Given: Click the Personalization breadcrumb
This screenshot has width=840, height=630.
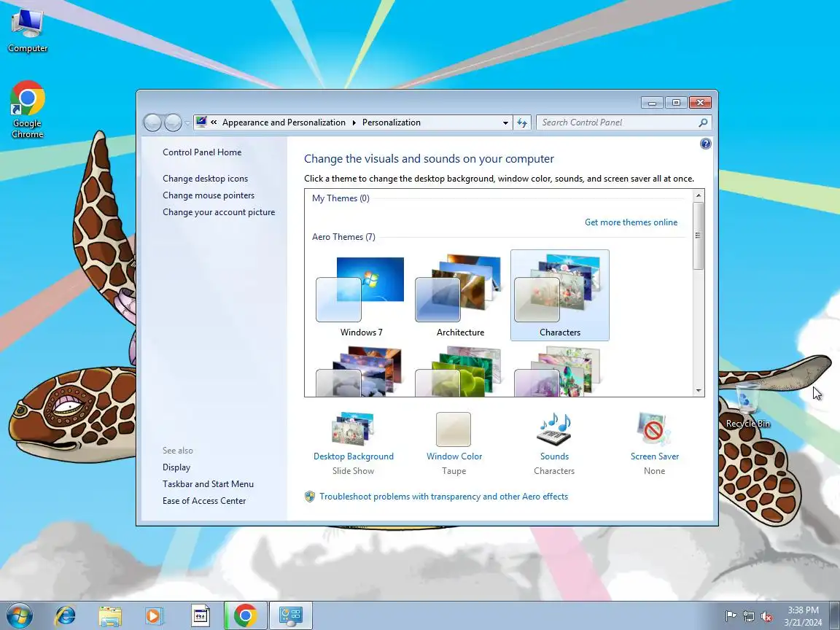Looking at the screenshot, I should (391, 122).
